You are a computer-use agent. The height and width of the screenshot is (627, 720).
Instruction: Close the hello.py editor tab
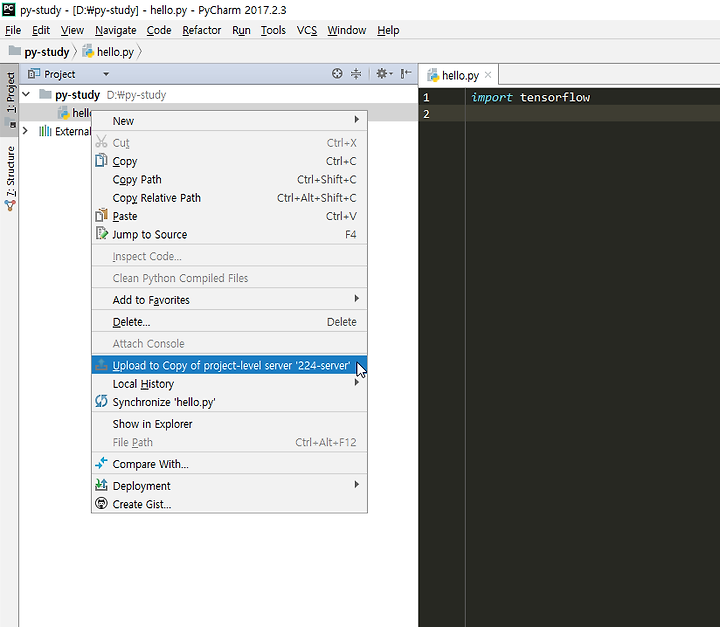tap(488, 75)
